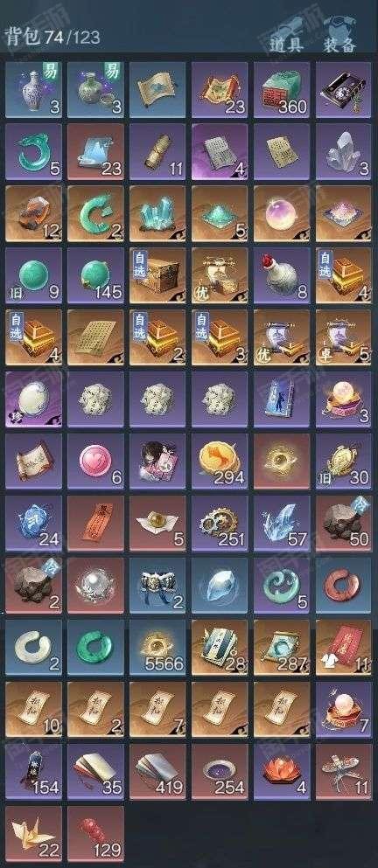Screen dimensions: 378x868
Task: Switch to the 装备 tab
Action: [339, 45]
